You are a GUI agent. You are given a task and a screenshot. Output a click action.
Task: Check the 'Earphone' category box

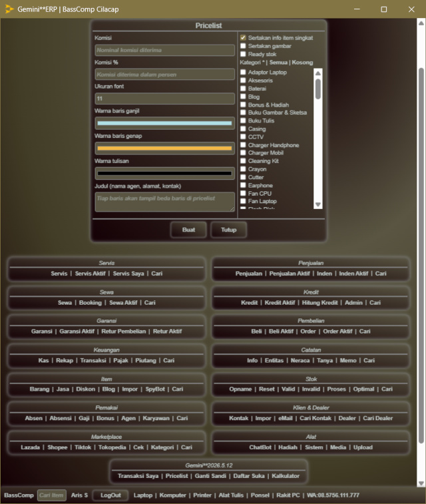point(243,185)
